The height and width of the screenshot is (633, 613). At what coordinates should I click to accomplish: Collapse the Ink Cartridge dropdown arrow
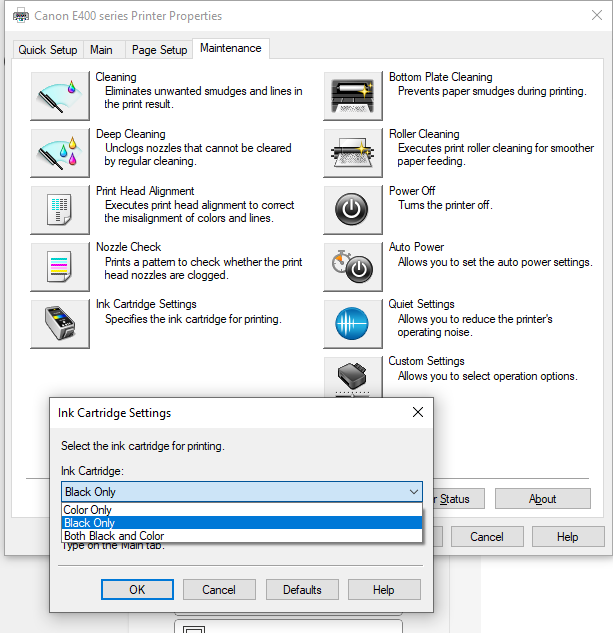pos(414,492)
